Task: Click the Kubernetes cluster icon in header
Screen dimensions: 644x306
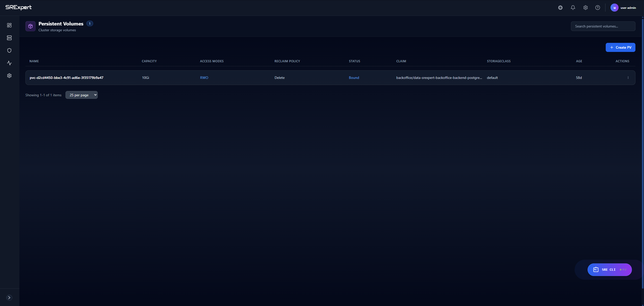Action: click(560, 8)
